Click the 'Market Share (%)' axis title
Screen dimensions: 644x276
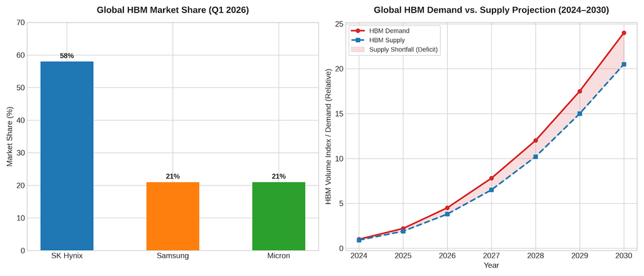point(10,136)
